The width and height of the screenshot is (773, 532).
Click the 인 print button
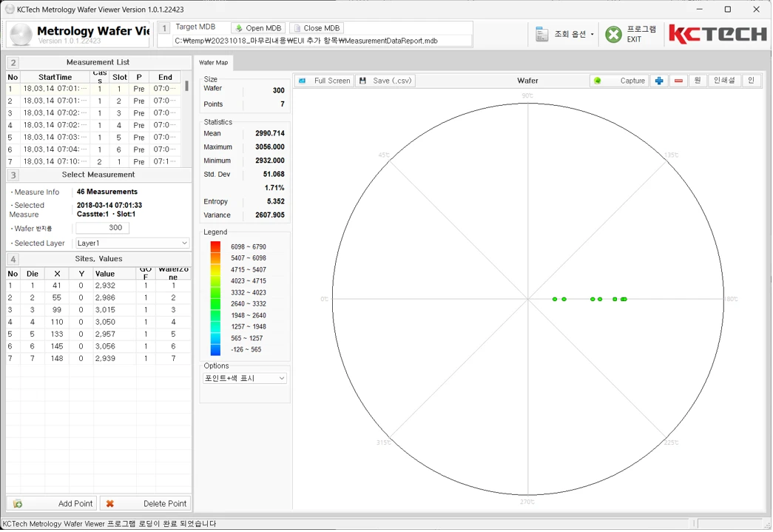751,81
